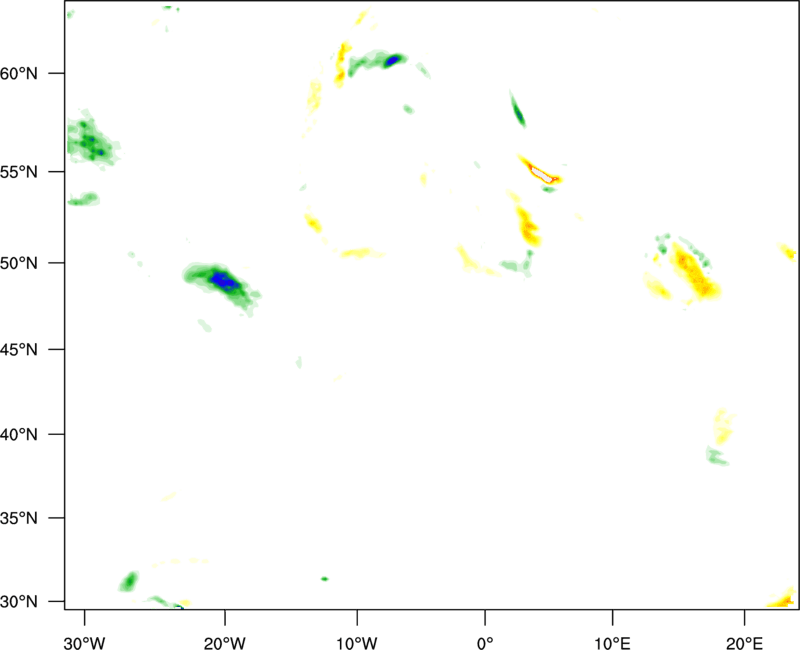
Task: Click the green cluster near 56°N 30°W
Action: pos(92,138)
